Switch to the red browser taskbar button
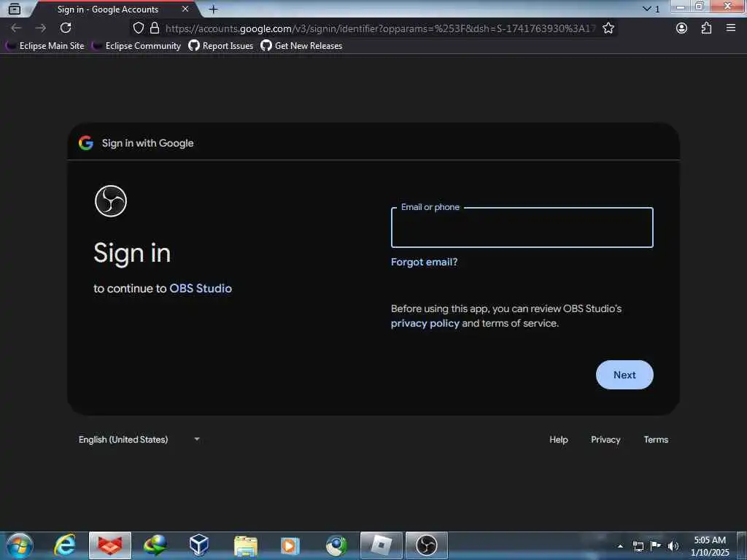 [x=110, y=545]
